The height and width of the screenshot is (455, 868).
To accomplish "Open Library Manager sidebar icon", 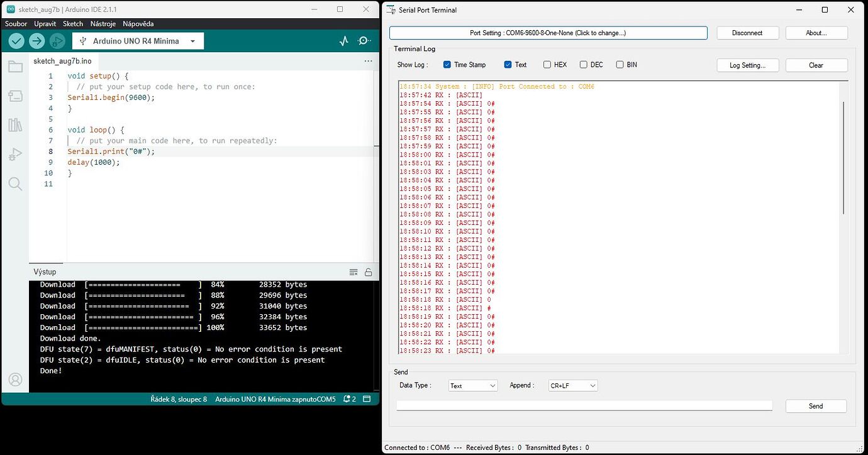I will (x=15, y=125).
